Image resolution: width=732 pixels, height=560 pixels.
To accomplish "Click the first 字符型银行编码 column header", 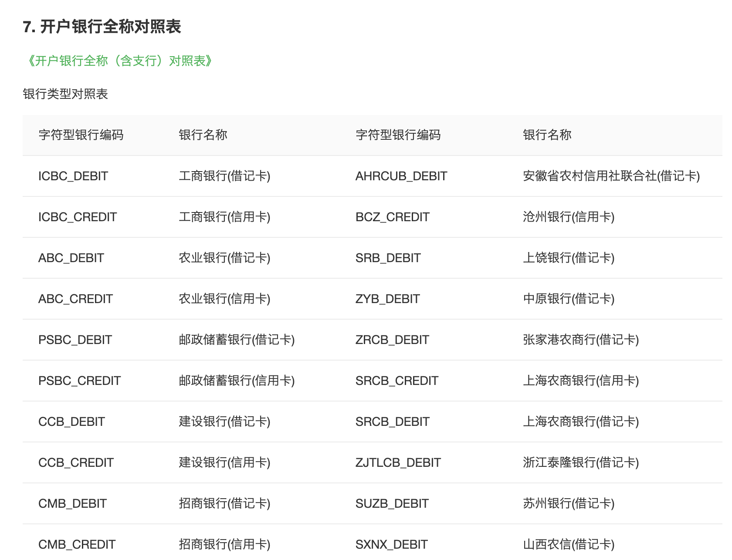I will click(81, 135).
